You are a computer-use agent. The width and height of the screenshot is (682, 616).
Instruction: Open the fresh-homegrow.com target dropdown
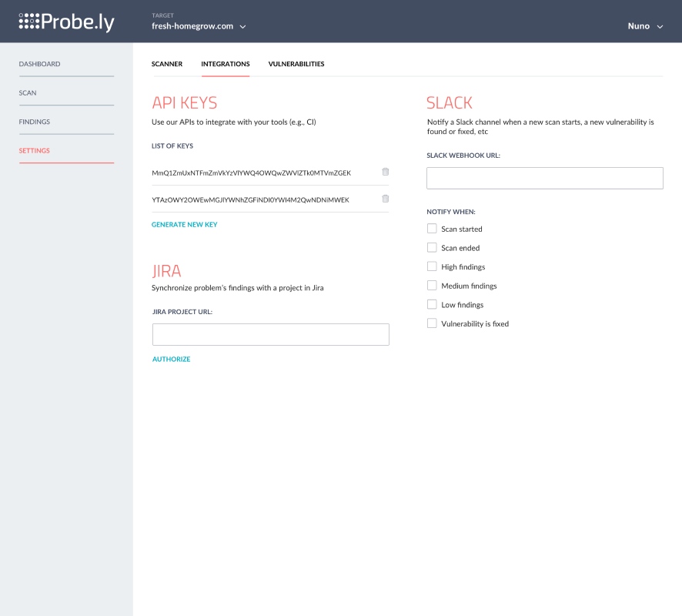coord(199,26)
